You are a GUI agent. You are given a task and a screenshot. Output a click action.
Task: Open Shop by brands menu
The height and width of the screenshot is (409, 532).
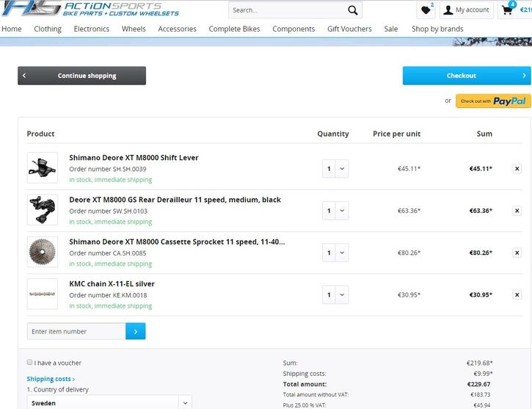click(437, 29)
